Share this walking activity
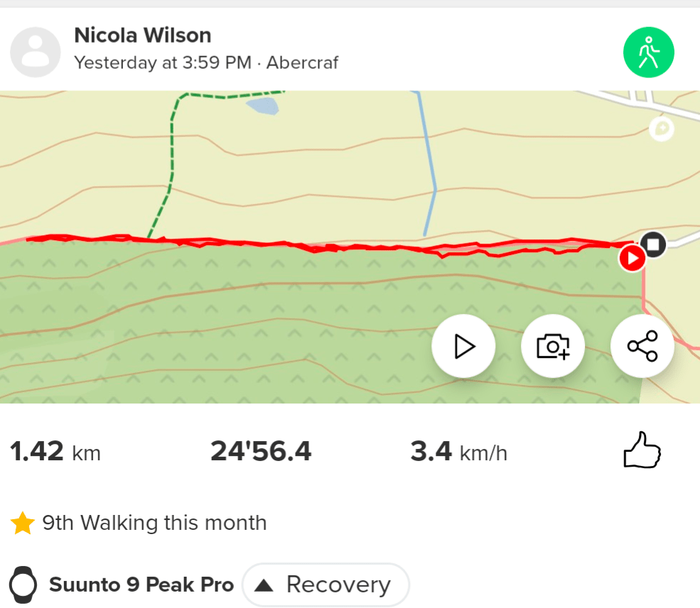Screen dimensions: 700x608 click(x=642, y=347)
